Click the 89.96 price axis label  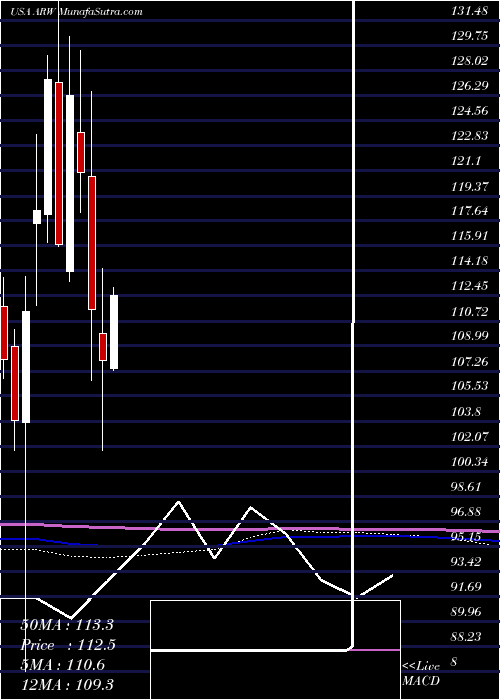click(x=467, y=610)
